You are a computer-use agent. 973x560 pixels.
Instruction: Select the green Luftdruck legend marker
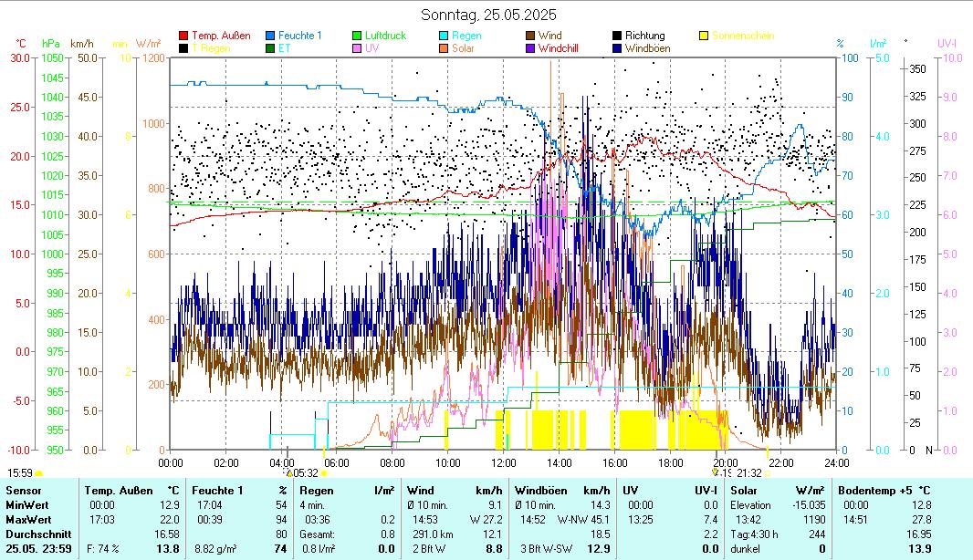[x=357, y=36]
